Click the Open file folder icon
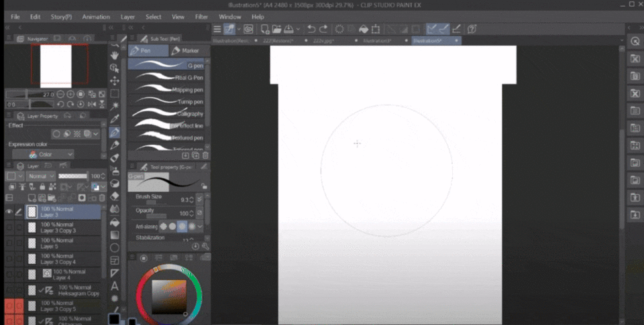This screenshot has height=325, width=644. tap(277, 29)
